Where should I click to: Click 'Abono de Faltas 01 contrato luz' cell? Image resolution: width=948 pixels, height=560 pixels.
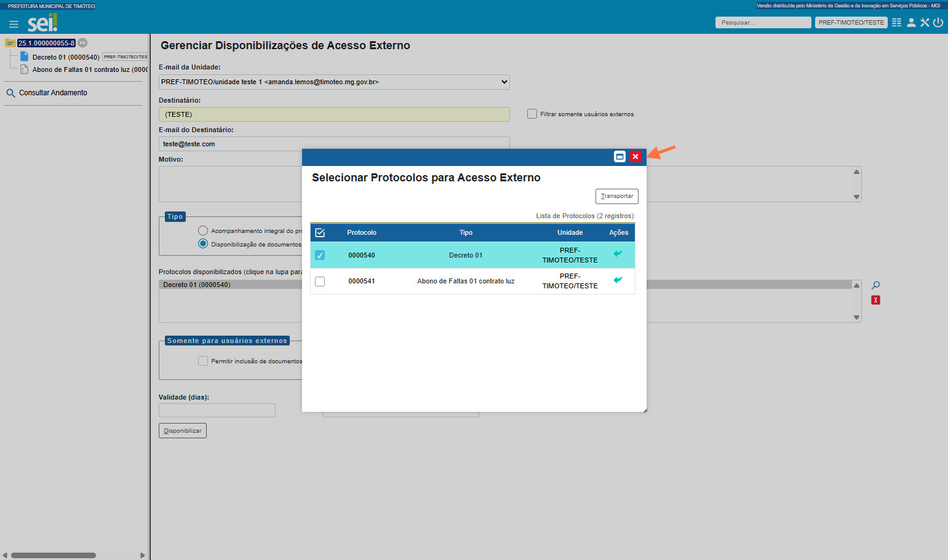point(466,281)
